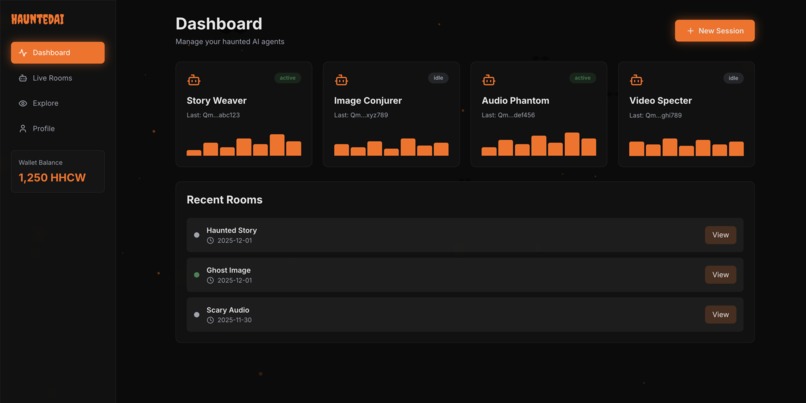Open the Story Weaver agent card title
This screenshot has width=806, height=403.
[x=216, y=101]
